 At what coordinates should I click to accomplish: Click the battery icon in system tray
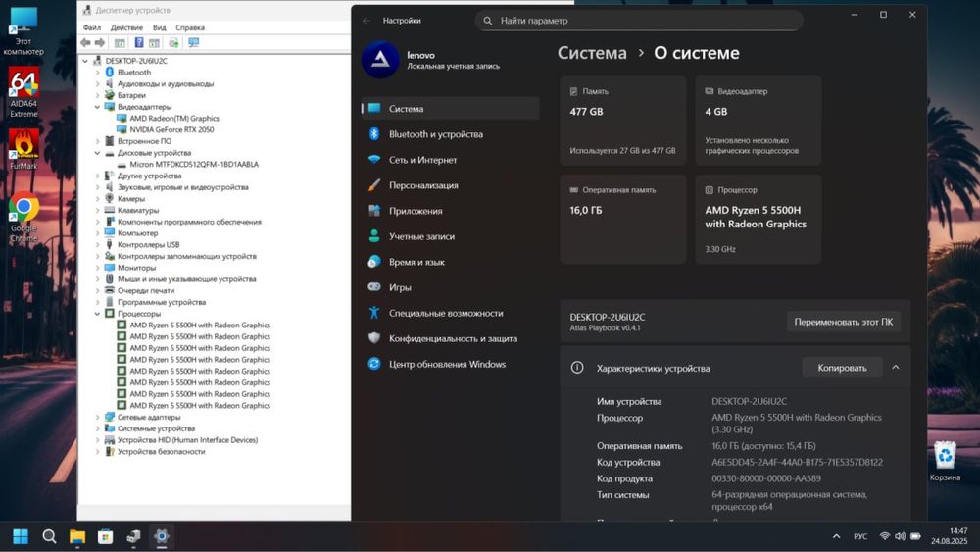915,536
